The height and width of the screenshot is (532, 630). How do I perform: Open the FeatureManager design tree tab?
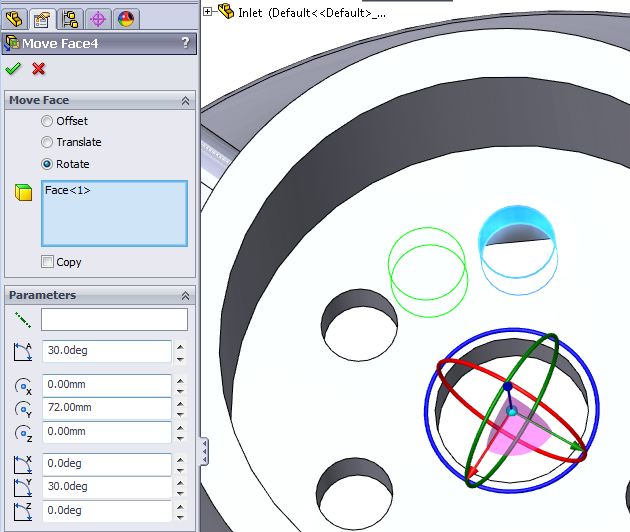[16, 18]
